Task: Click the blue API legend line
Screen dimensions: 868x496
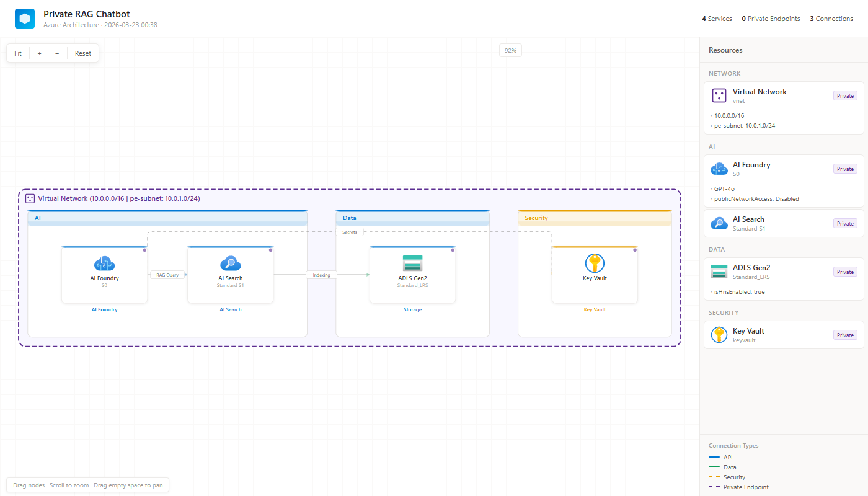Action: coord(714,457)
